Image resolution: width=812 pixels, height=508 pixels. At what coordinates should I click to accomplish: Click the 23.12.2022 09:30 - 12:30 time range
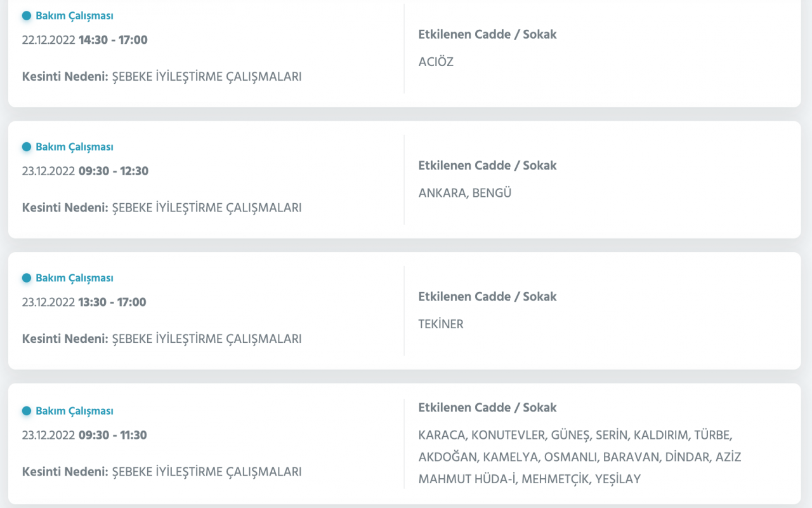click(85, 171)
